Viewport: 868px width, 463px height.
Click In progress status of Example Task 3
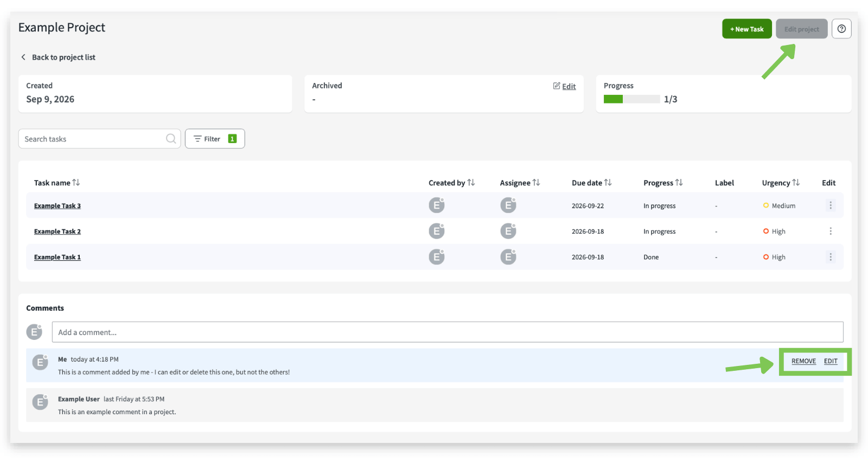[660, 205]
